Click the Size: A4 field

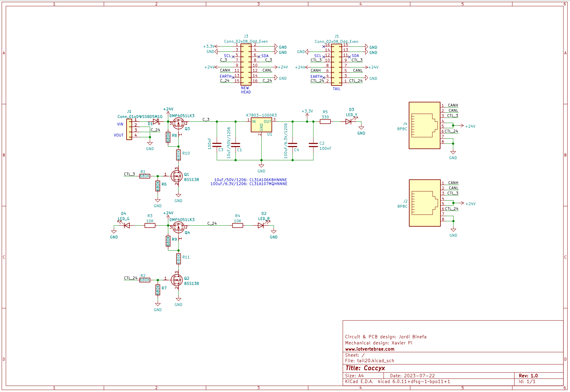[354, 376]
